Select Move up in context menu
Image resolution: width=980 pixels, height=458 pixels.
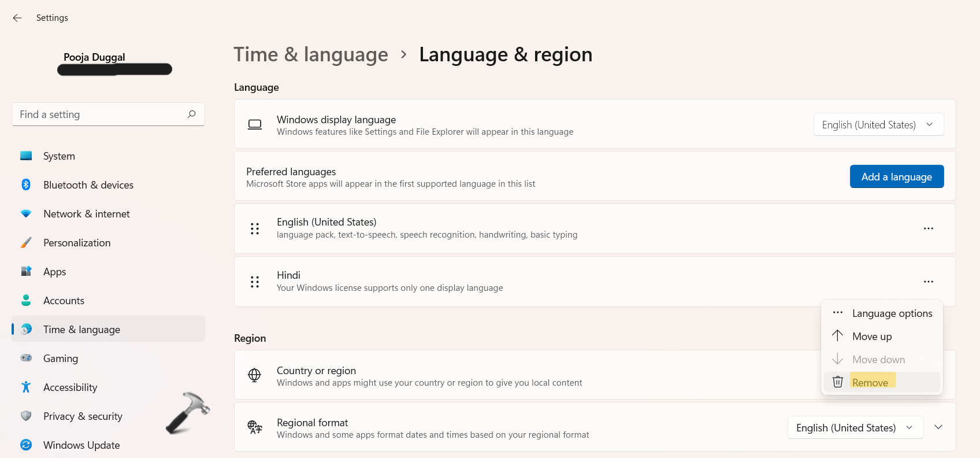coord(871,337)
